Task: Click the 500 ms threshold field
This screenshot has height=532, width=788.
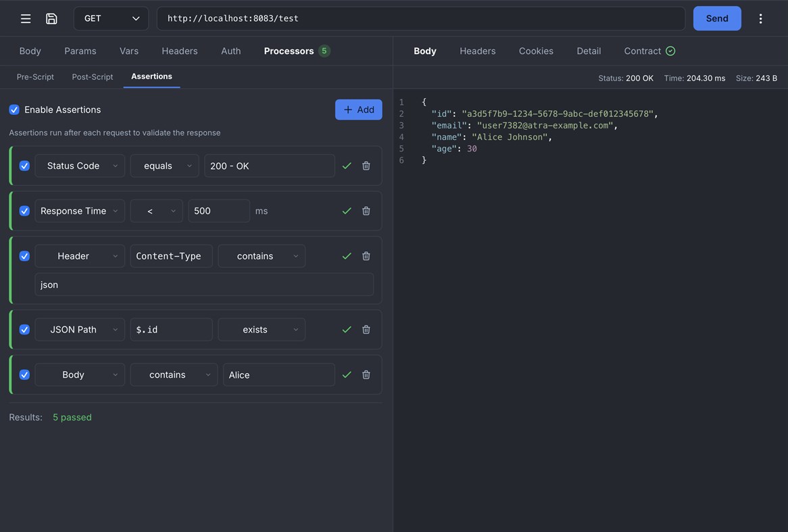Action: click(218, 211)
